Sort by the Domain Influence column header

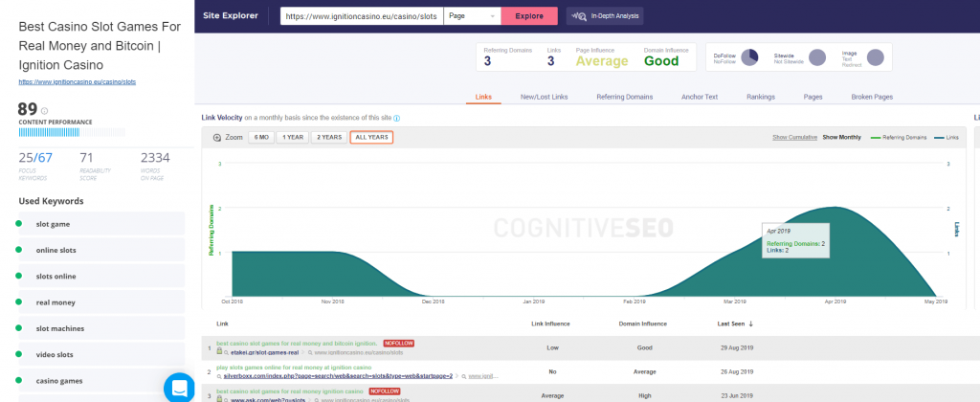point(642,324)
